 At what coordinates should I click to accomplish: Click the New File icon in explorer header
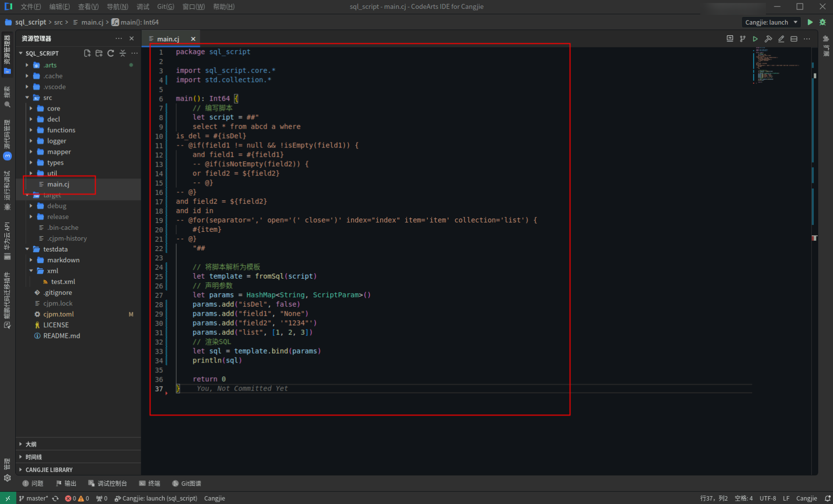tap(87, 53)
